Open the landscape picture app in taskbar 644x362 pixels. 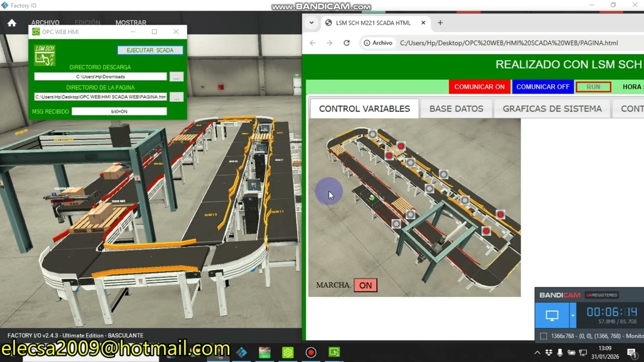[x=265, y=352]
